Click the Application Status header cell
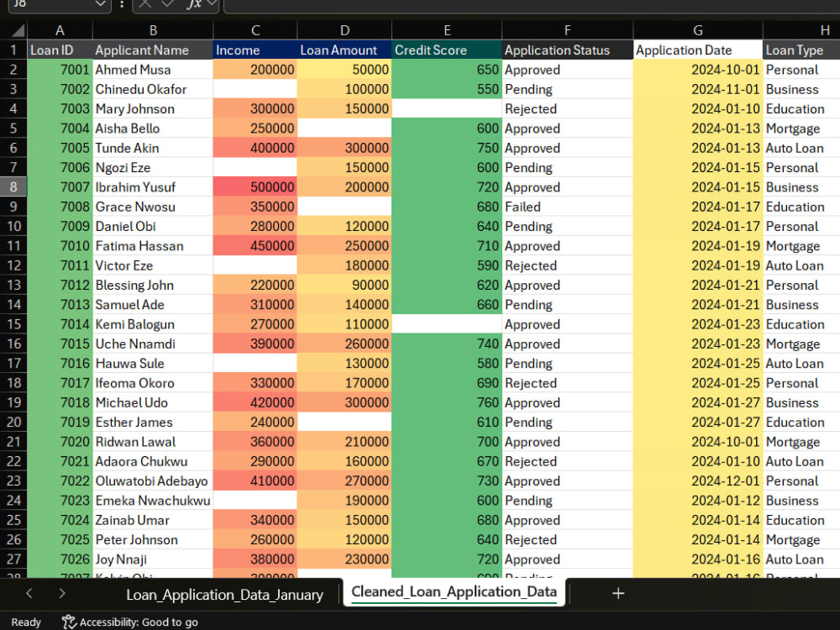Viewport: 840px width, 630px height. [x=567, y=50]
